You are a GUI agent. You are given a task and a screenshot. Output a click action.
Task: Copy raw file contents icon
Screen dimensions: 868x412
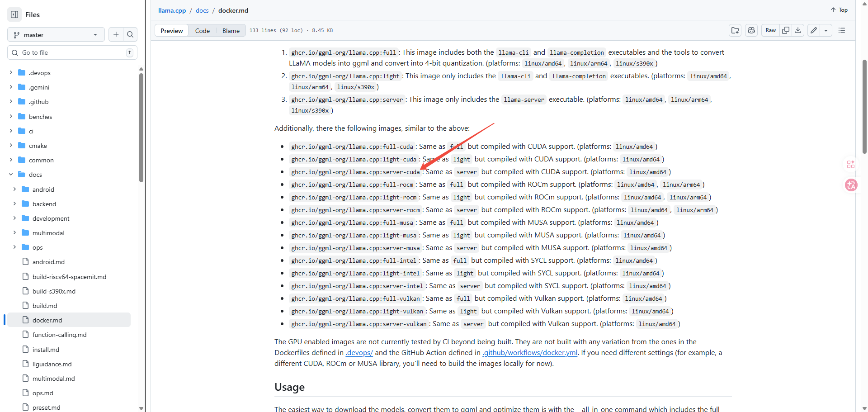point(786,30)
